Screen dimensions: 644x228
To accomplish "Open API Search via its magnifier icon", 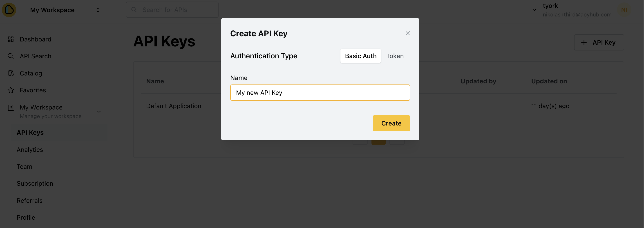I will click(x=11, y=56).
